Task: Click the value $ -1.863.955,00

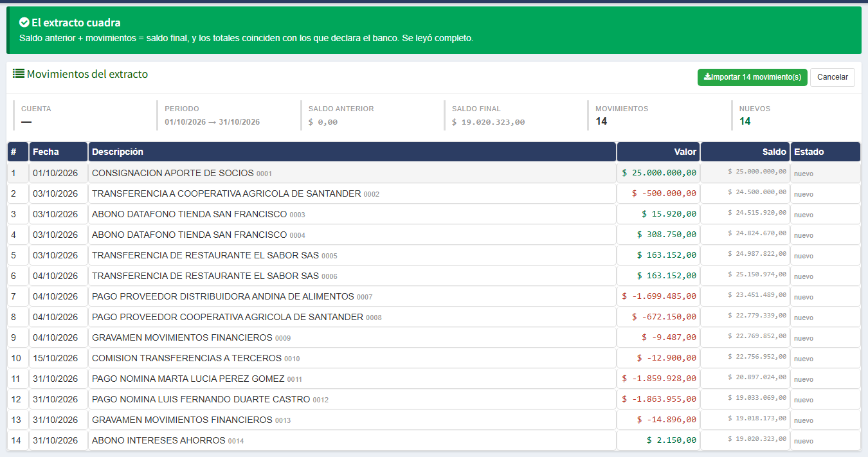Action: [x=659, y=399]
